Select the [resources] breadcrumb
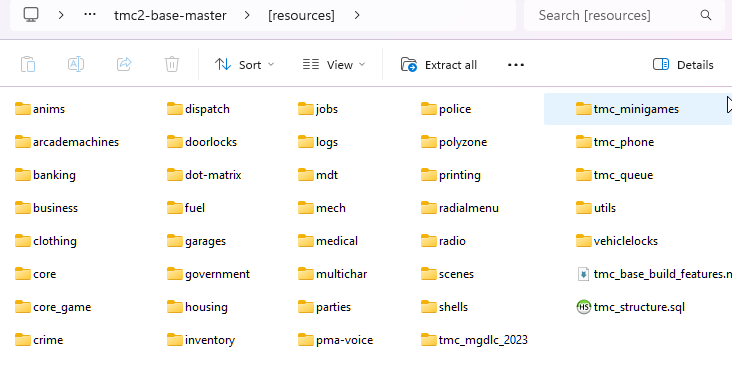Viewport: 732px width, 377px height. pos(301,15)
